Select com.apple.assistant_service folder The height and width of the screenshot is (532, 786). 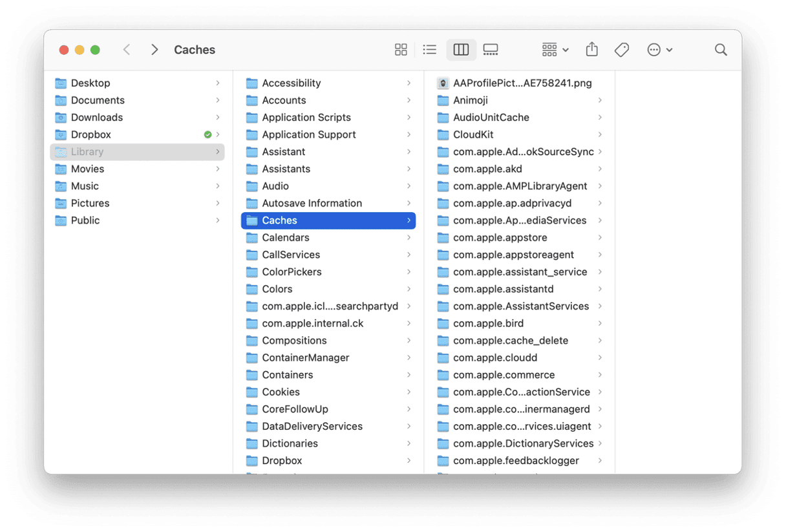520,271
